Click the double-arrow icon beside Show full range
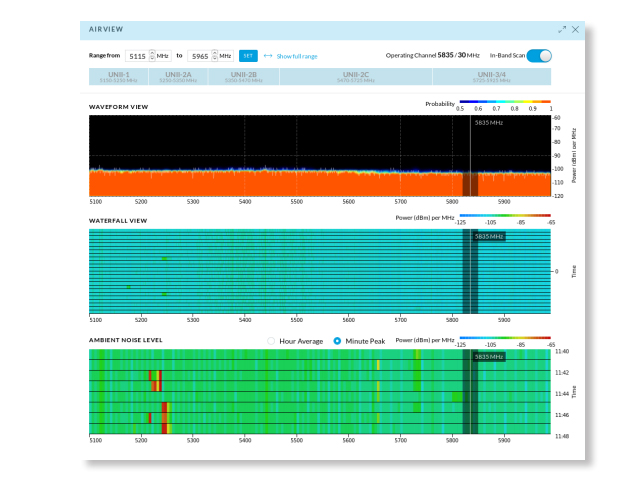This screenshot has width=624, height=498. coord(268,56)
